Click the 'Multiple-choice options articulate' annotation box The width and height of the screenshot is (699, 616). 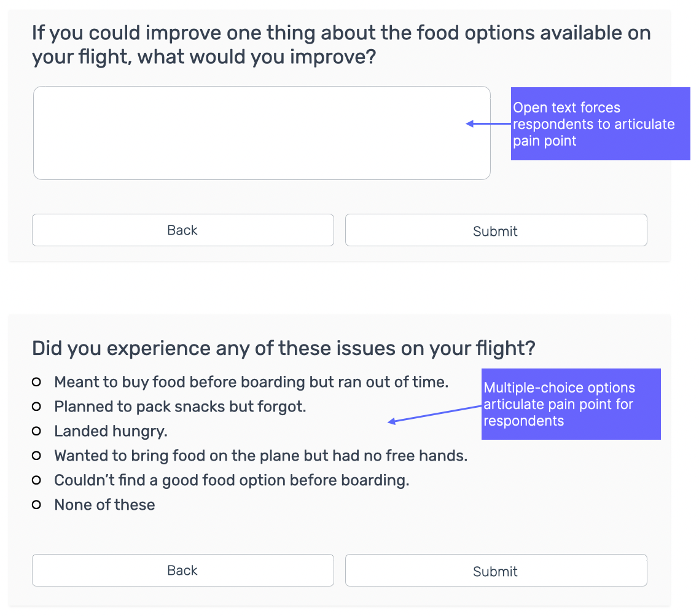(571, 404)
